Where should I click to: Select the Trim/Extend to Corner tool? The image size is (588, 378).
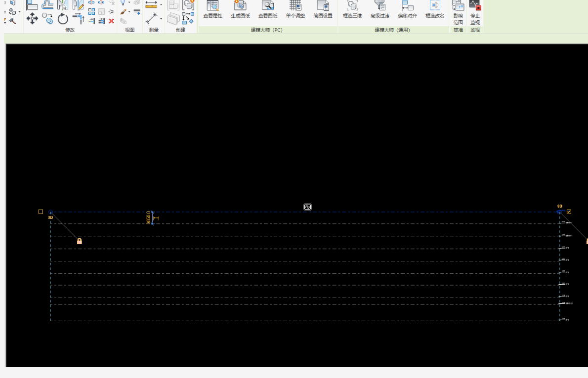coord(78,19)
